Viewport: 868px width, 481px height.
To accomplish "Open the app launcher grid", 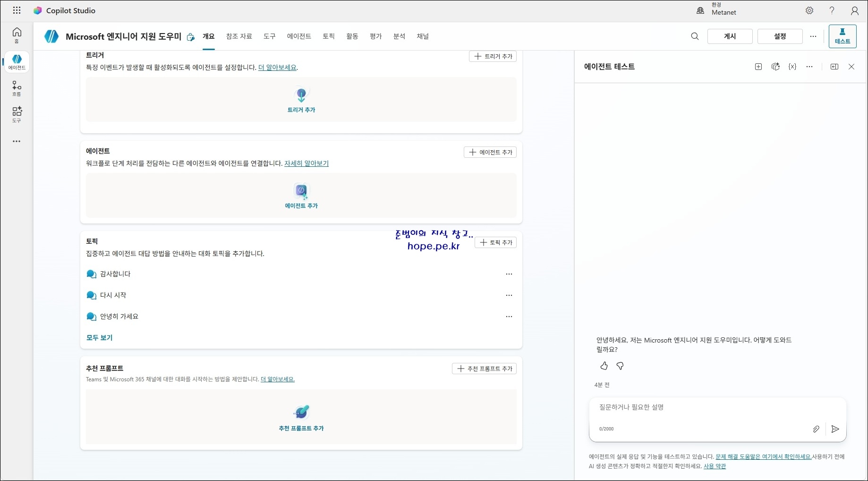I will click(x=17, y=10).
